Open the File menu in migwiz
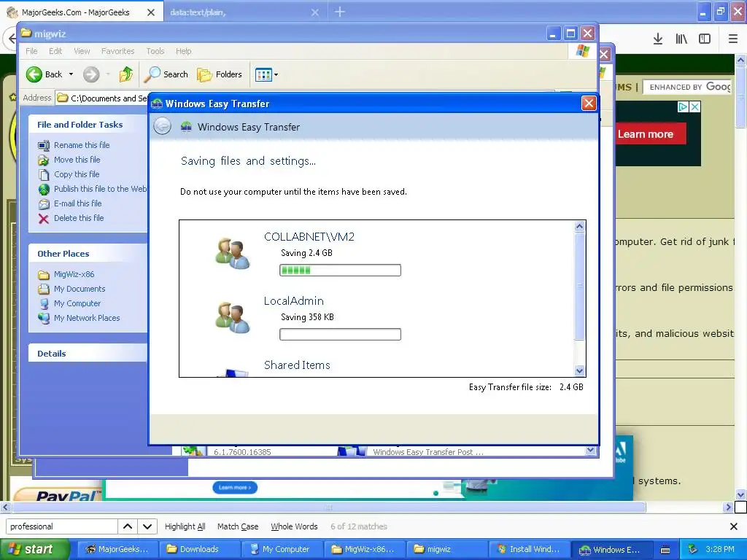 click(31, 51)
